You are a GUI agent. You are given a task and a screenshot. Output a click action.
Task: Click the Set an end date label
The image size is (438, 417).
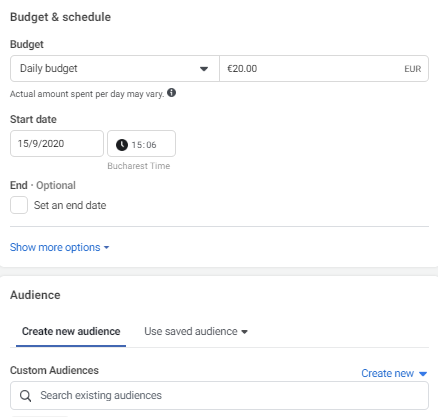pyautogui.click(x=70, y=205)
